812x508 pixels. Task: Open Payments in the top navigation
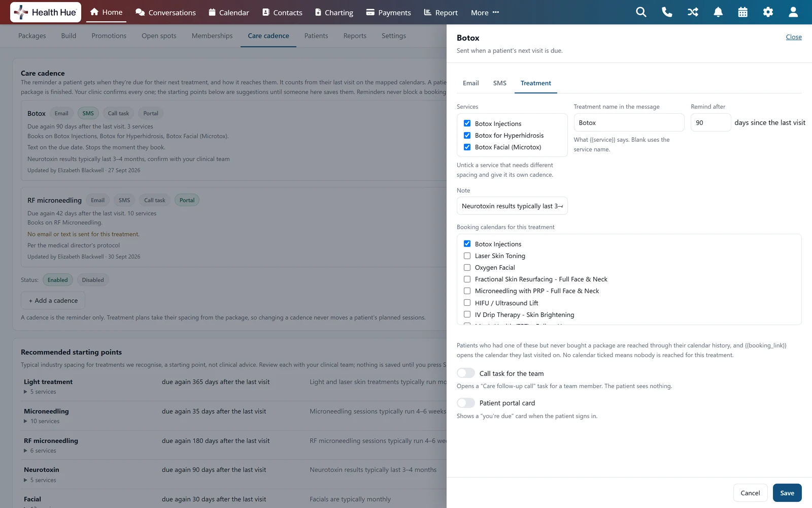pyautogui.click(x=389, y=12)
